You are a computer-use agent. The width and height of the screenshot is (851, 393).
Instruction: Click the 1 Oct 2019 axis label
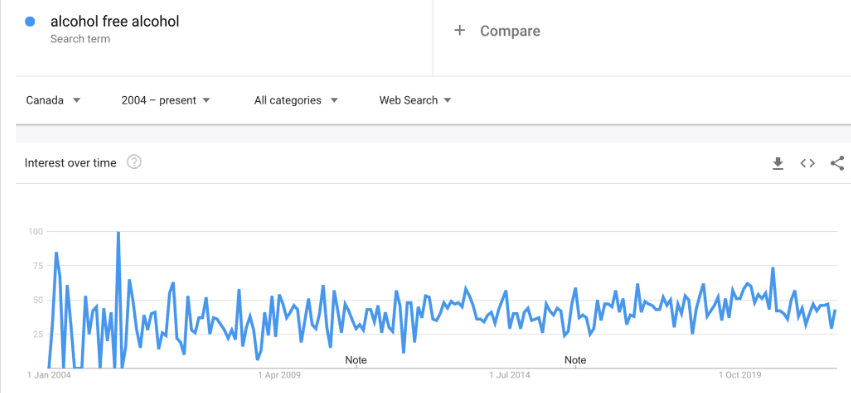point(740,375)
